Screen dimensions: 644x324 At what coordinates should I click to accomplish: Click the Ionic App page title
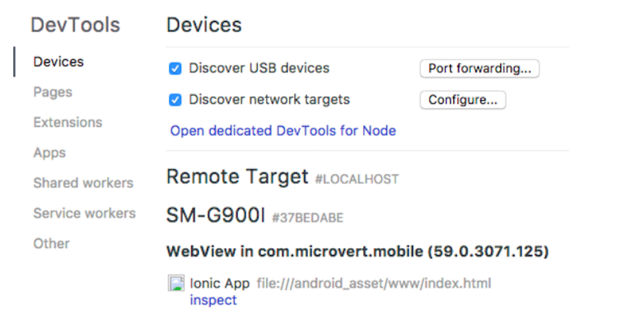220,283
